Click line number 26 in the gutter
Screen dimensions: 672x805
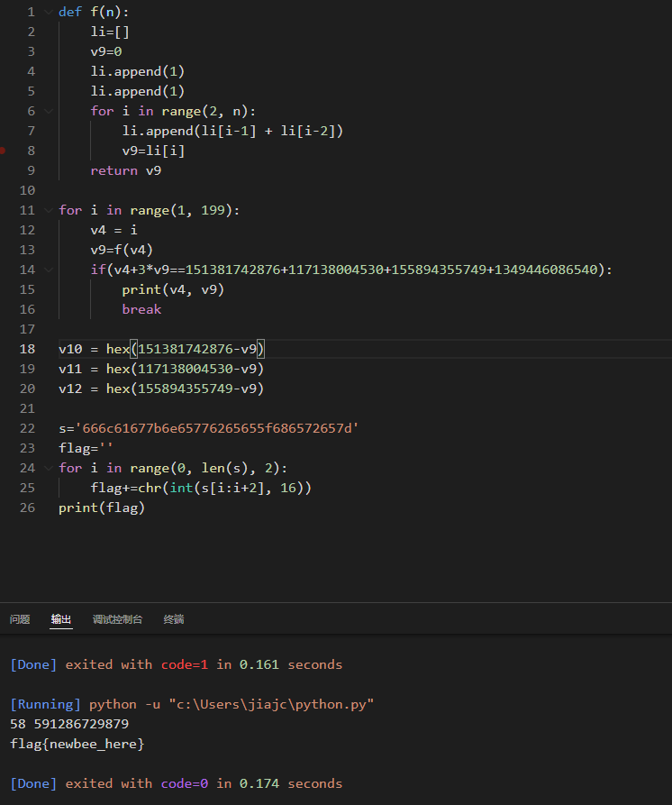(27, 508)
